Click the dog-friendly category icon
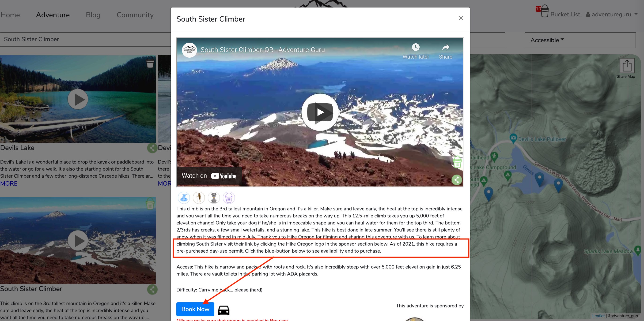 click(x=214, y=198)
